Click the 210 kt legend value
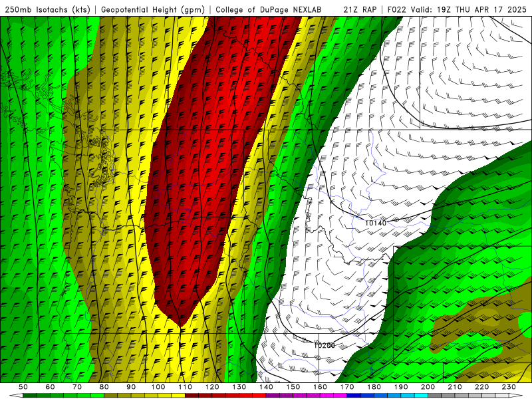The image size is (532, 399). point(455,387)
